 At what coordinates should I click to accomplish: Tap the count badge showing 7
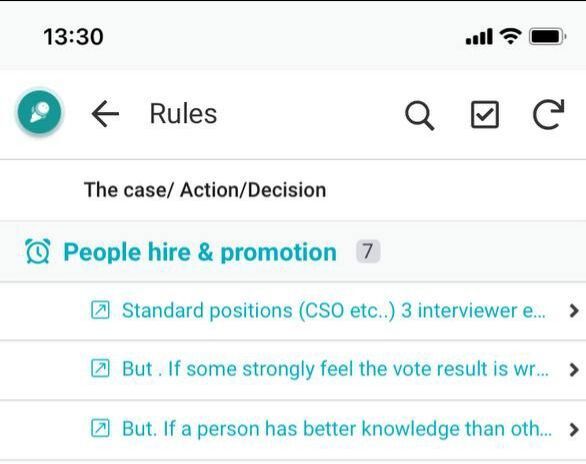tap(368, 251)
